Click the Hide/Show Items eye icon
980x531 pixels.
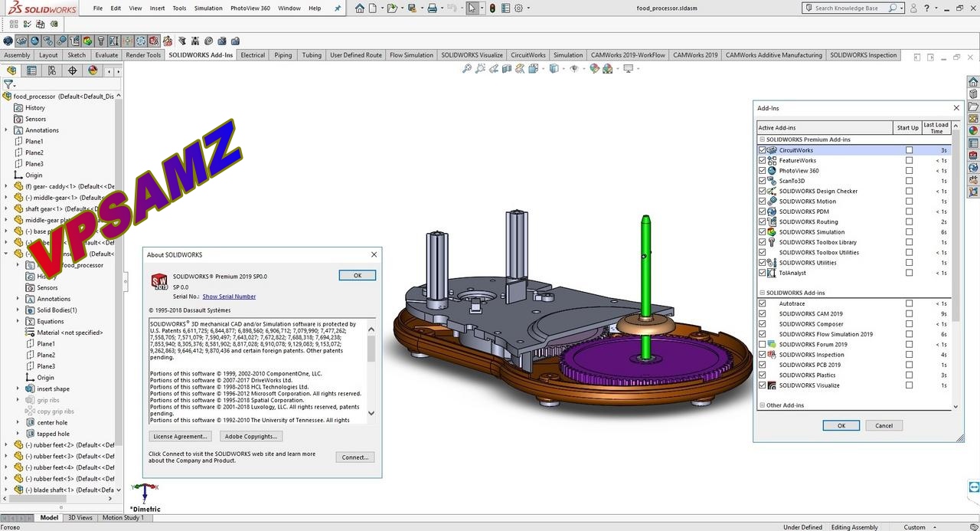[x=573, y=68]
